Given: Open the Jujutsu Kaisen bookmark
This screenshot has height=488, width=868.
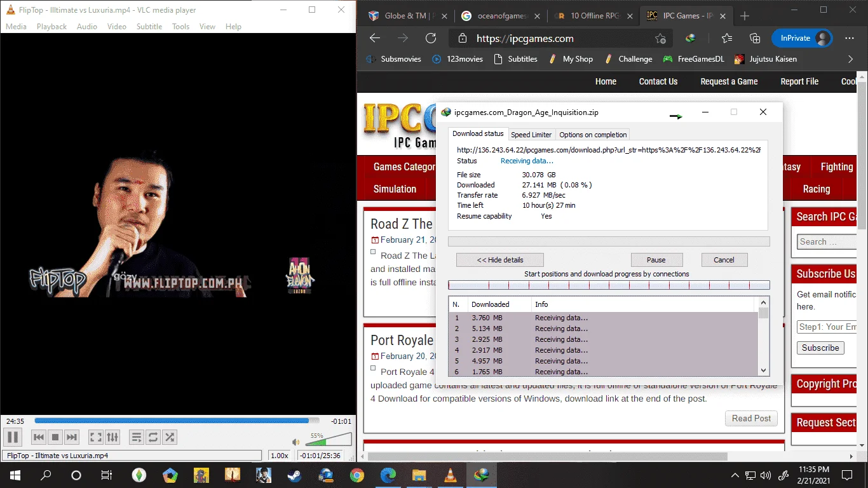Looking at the screenshot, I should click(x=766, y=59).
